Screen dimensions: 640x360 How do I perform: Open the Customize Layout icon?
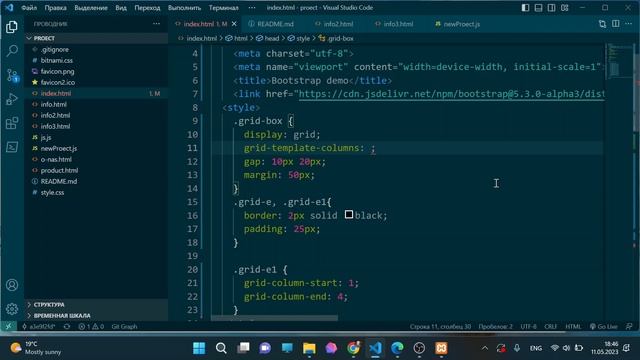(565, 8)
